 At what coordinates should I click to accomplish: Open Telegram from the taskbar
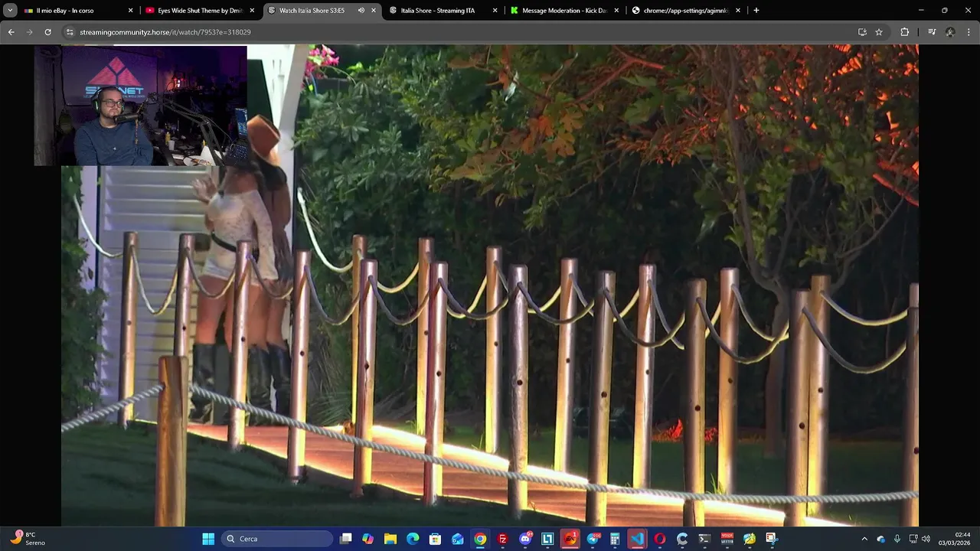(593, 539)
